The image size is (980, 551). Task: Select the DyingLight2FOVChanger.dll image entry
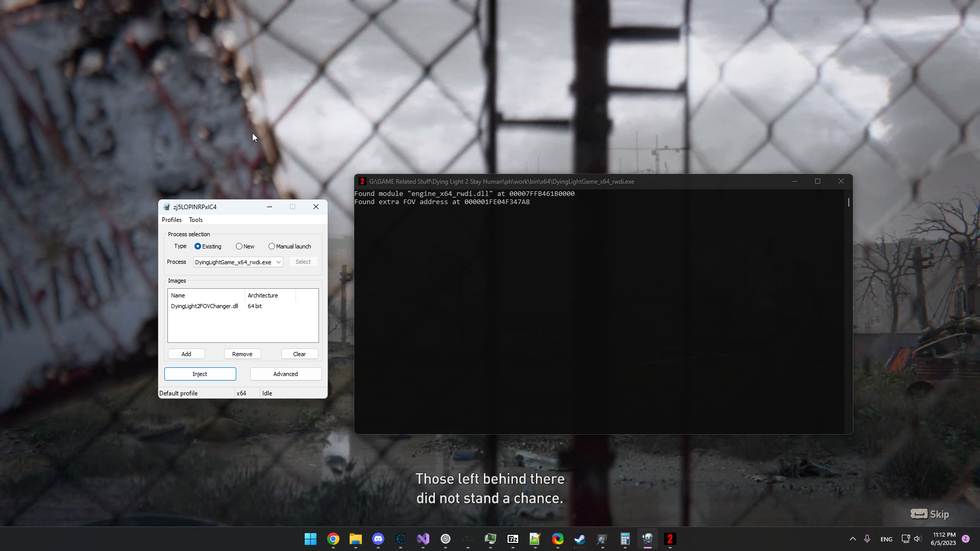pyautogui.click(x=205, y=306)
